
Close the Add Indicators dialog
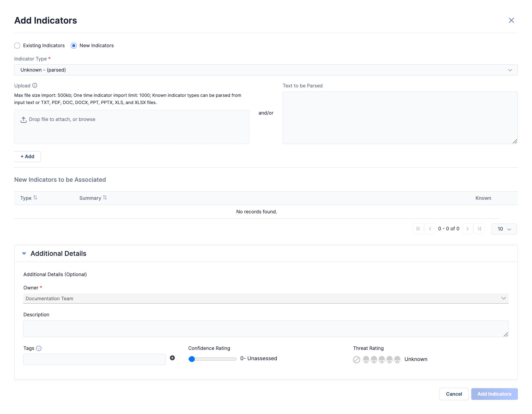click(511, 20)
